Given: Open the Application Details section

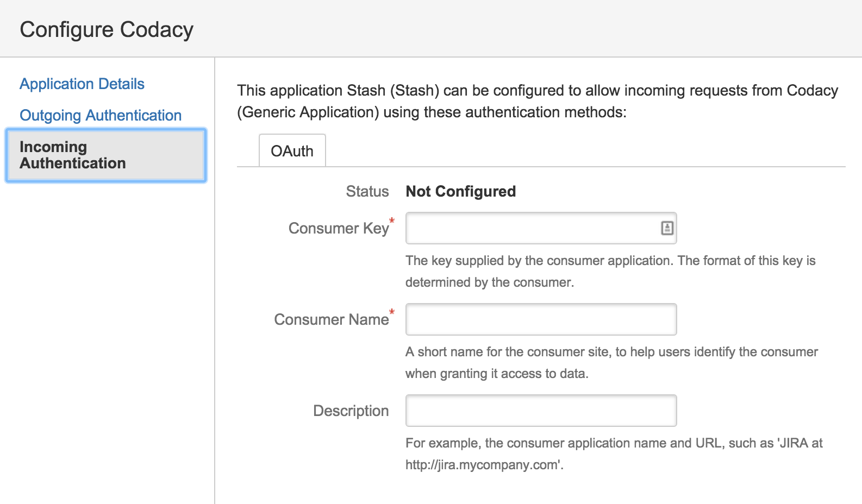Looking at the screenshot, I should (x=82, y=84).
